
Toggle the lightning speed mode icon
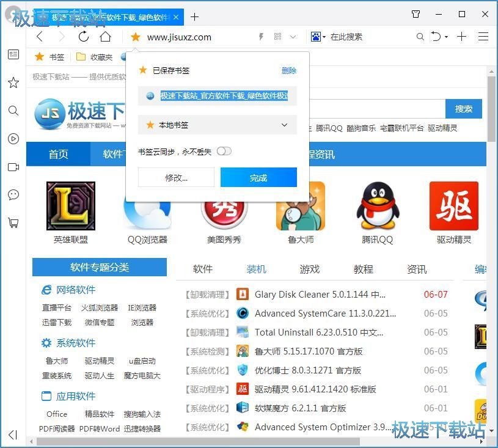click(x=261, y=37)
